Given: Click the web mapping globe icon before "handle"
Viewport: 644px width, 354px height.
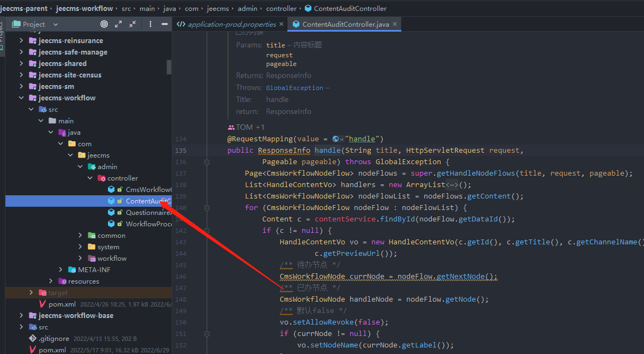Looking at the screenshot, I should pyautogui.click(x=336, y=139).
